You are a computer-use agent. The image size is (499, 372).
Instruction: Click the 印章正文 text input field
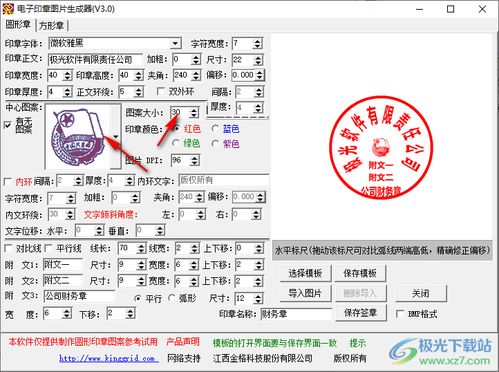click(x=95, y=60)
